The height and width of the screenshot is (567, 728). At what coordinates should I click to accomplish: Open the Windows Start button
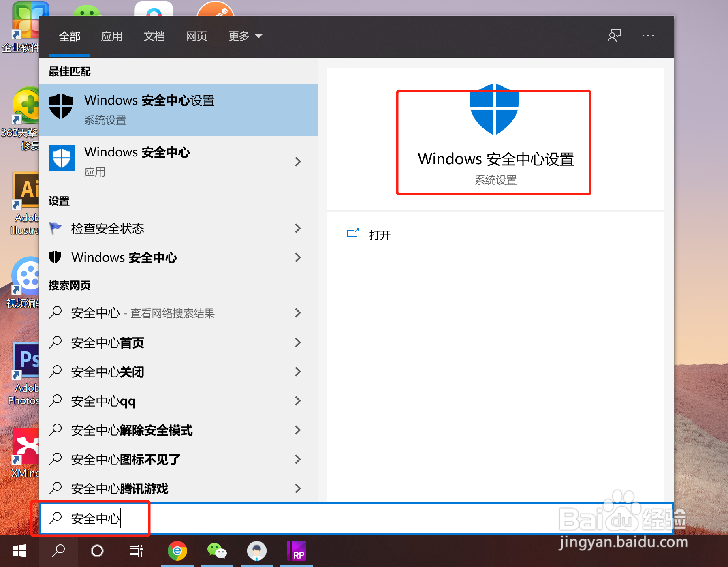point(19,551)
